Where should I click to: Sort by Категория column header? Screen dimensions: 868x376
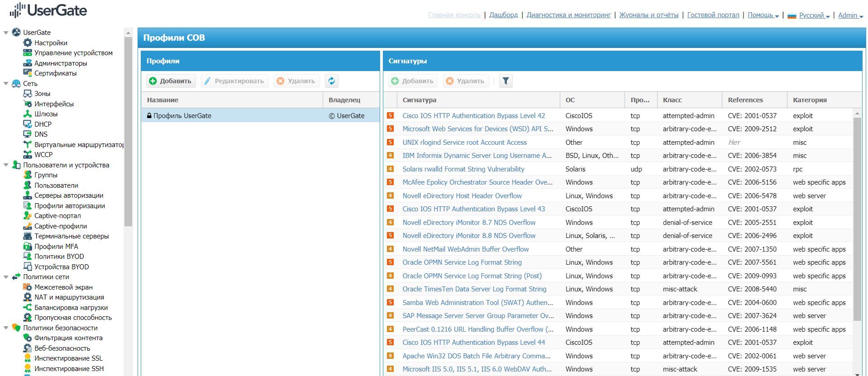coord(824,100)
